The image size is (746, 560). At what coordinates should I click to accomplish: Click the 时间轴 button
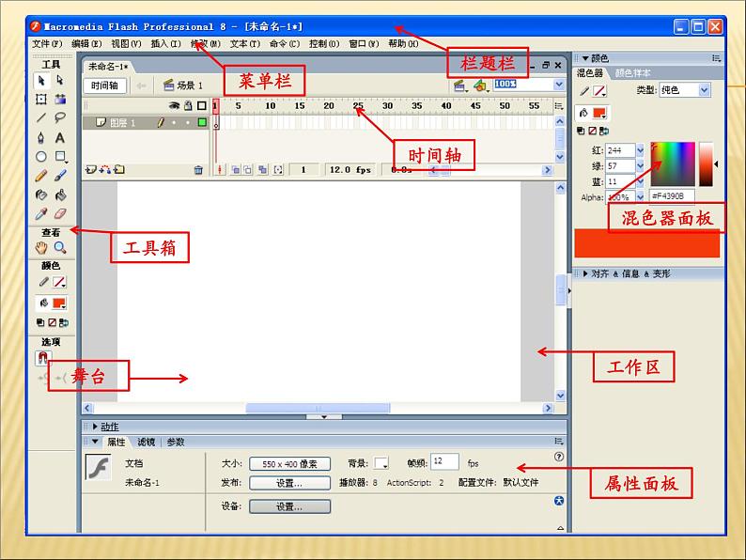tap(104, 86)
